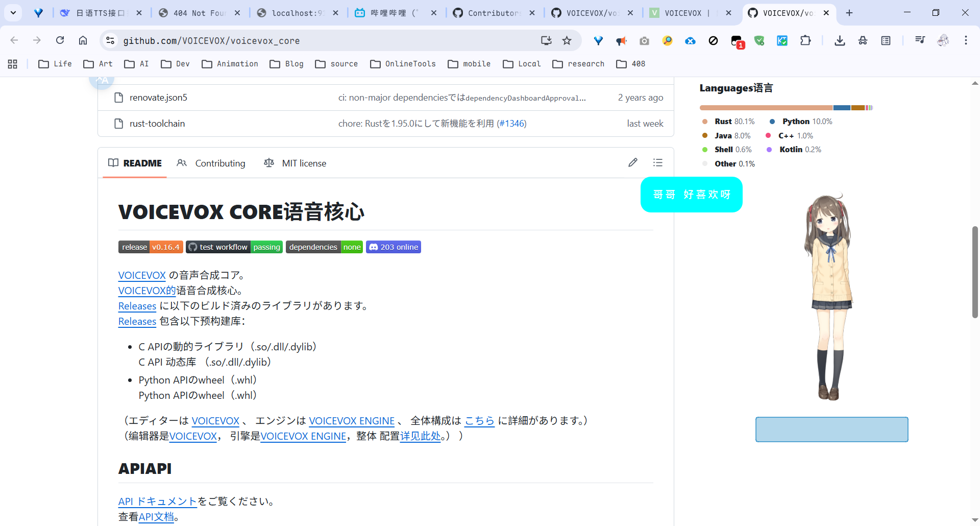
Task: Open the media control toolbar icon
Action: point(920,40)
